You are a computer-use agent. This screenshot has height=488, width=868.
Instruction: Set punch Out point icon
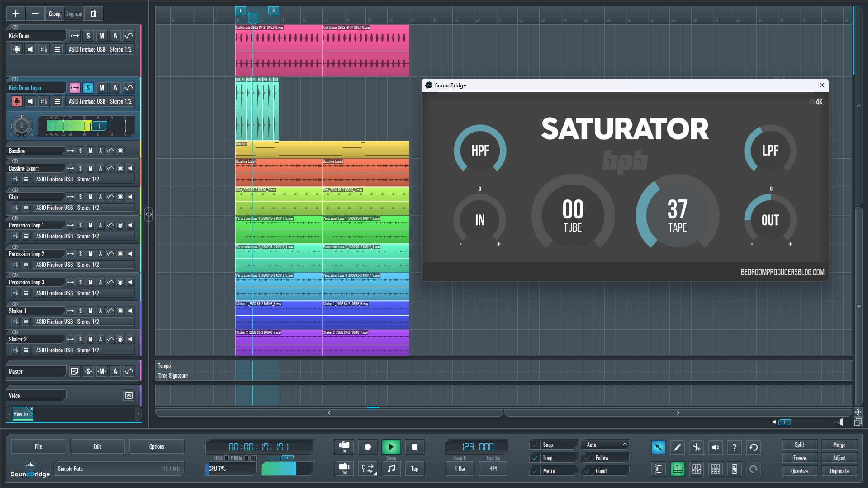tap(344, 469)
